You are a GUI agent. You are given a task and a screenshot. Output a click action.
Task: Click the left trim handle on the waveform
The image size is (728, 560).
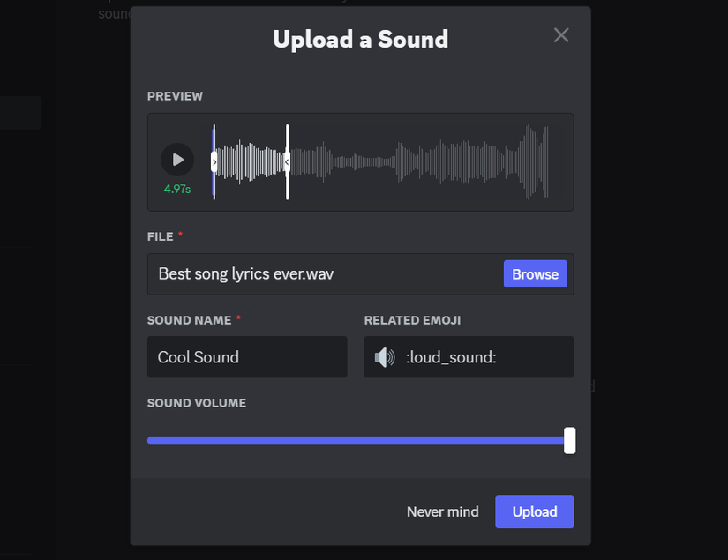(x=214, y=162)
